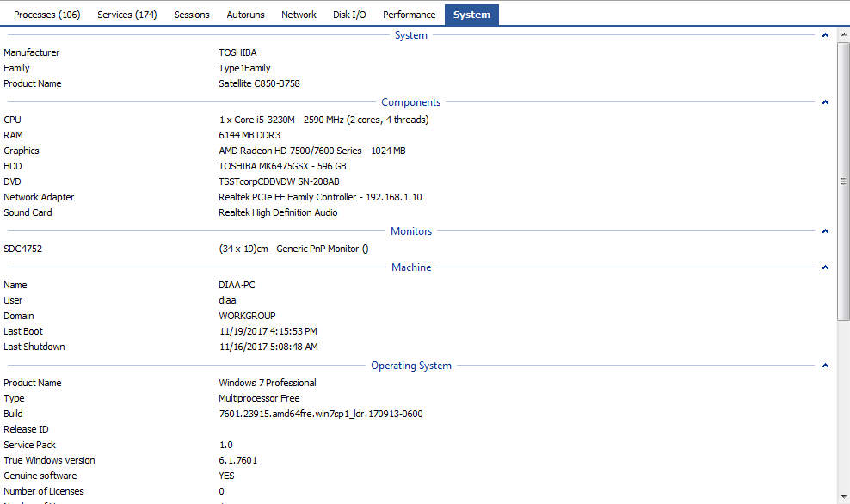Collapse the System section chevron
This screenshot has height=504, width=850.
[x=825, y=35]
